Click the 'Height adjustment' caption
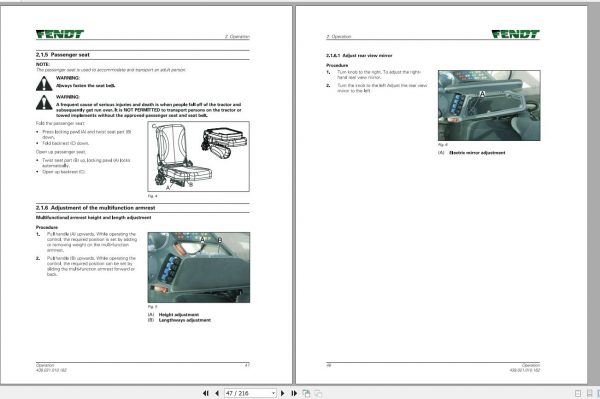Viewport: 600px width, 399px height. (x=179, y=314)
